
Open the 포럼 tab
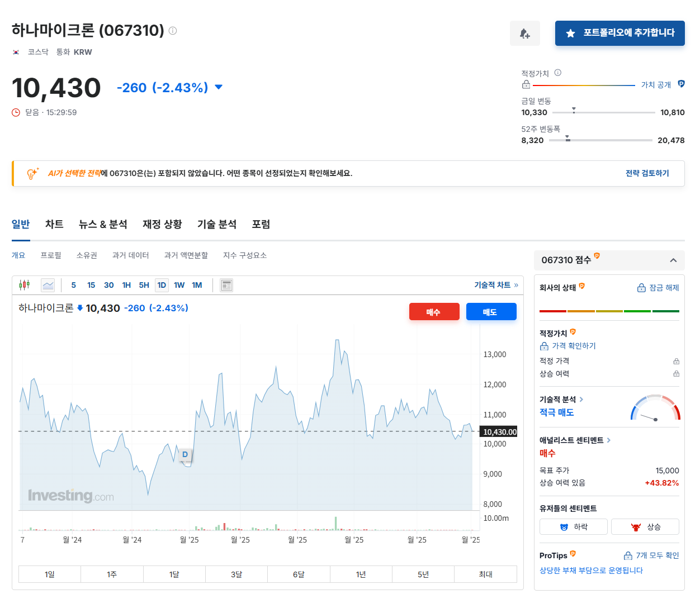(x=261, y=224)
